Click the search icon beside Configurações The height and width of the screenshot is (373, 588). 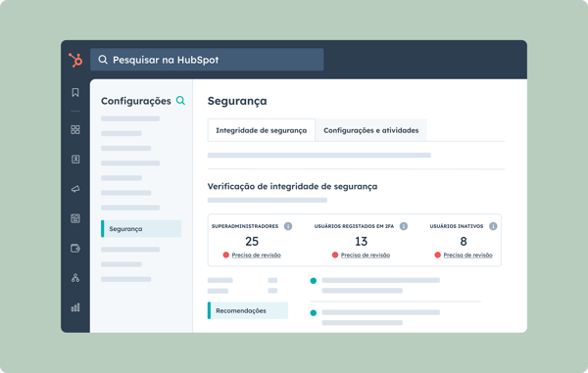(180, 101)
